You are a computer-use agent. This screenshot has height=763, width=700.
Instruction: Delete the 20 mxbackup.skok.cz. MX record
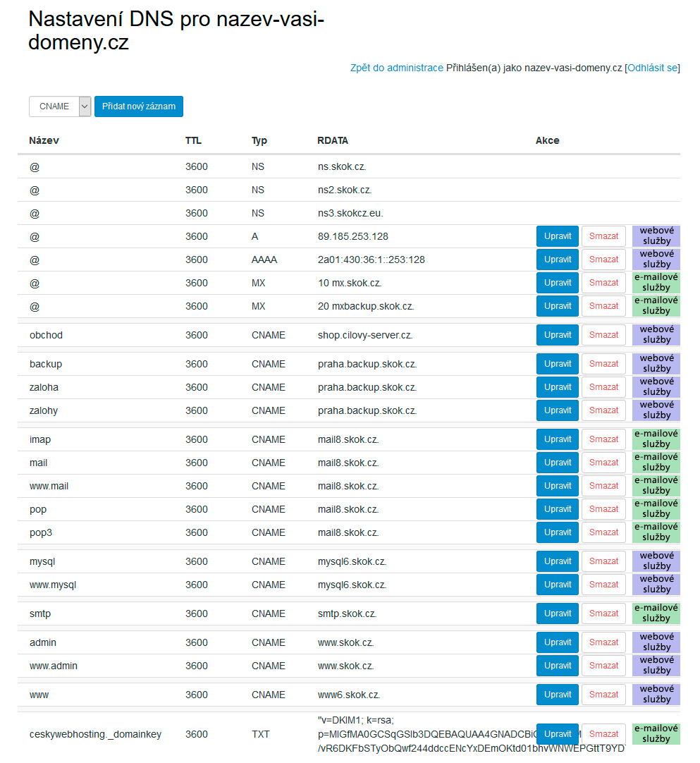[x=603, y=306]
